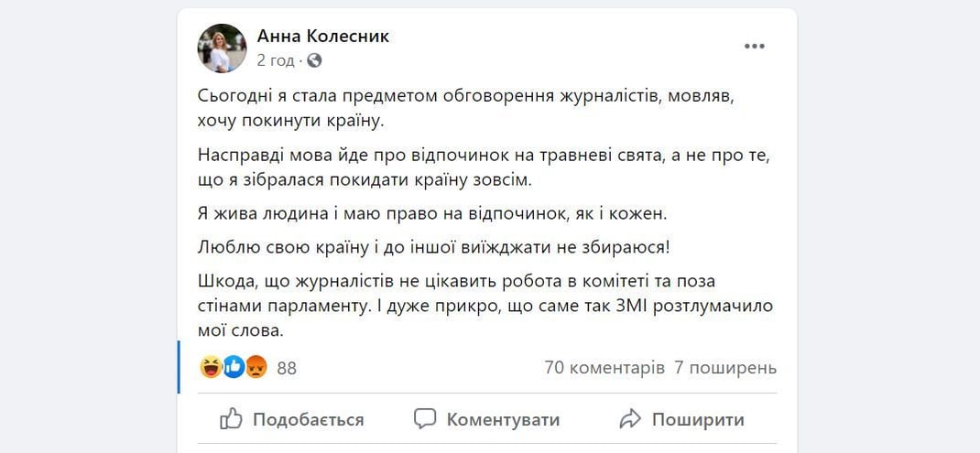View the 88 reactions count
The width and height of the screenshot is (980, 453).
click(287, 369)
